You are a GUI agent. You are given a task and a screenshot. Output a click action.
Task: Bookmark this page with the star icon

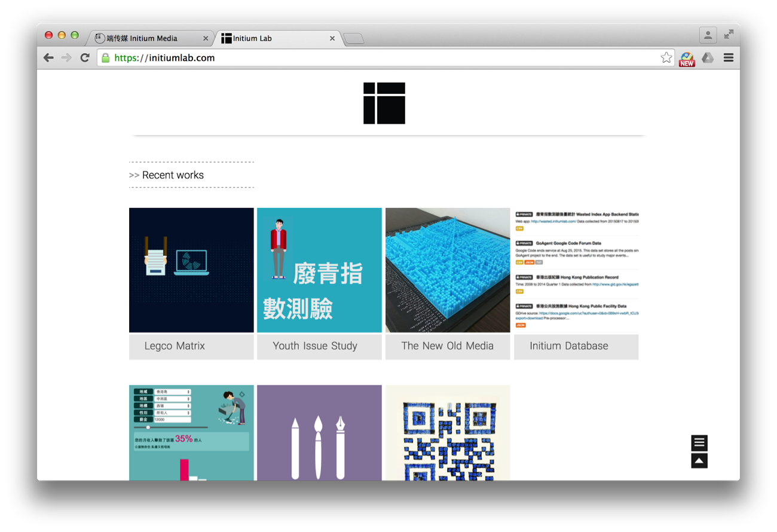click(666, 58)
